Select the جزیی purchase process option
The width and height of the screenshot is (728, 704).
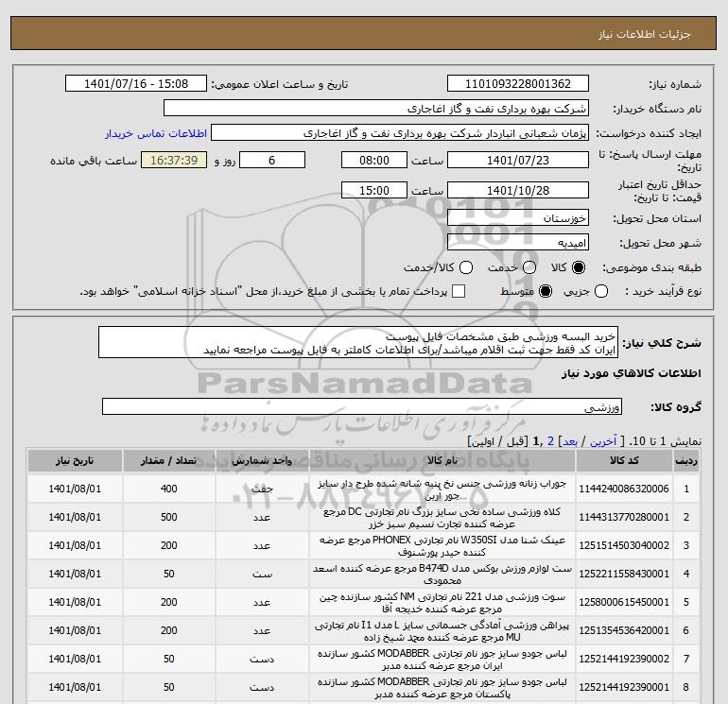(598, 292)
